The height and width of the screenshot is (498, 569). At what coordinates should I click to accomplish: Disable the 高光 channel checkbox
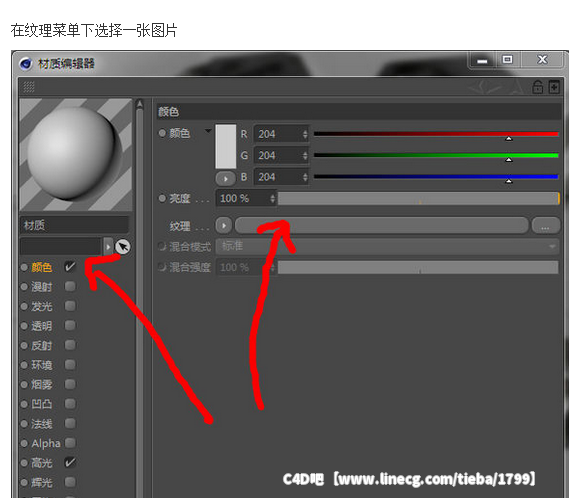tap(70, 462)
